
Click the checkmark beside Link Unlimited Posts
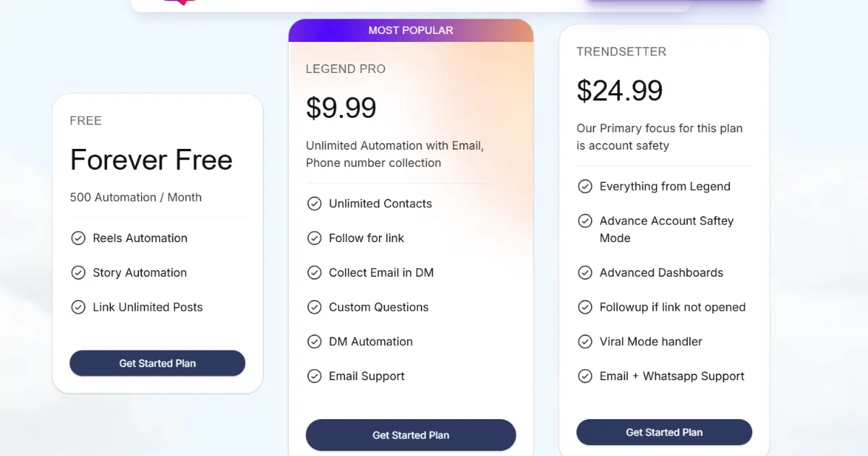coord(78,307)
